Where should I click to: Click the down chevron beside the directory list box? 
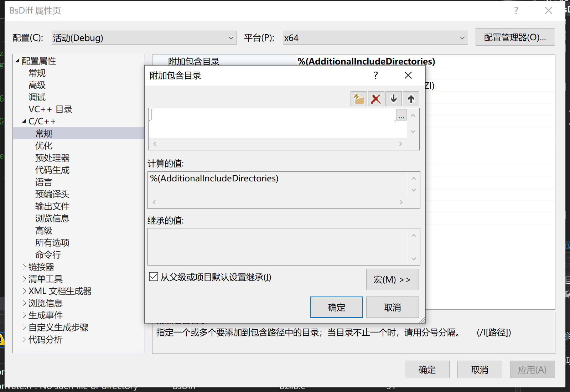(x=413, y=131)
